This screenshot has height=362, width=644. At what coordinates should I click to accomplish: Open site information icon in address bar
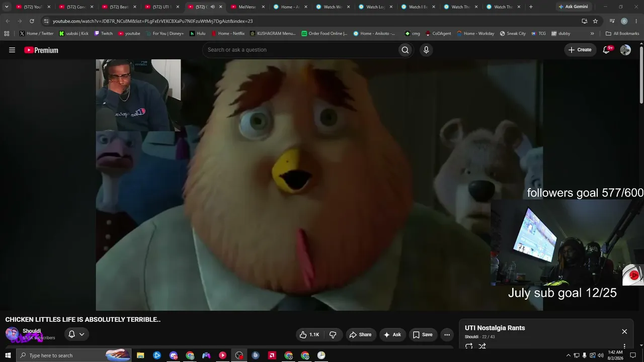point(46,21)
